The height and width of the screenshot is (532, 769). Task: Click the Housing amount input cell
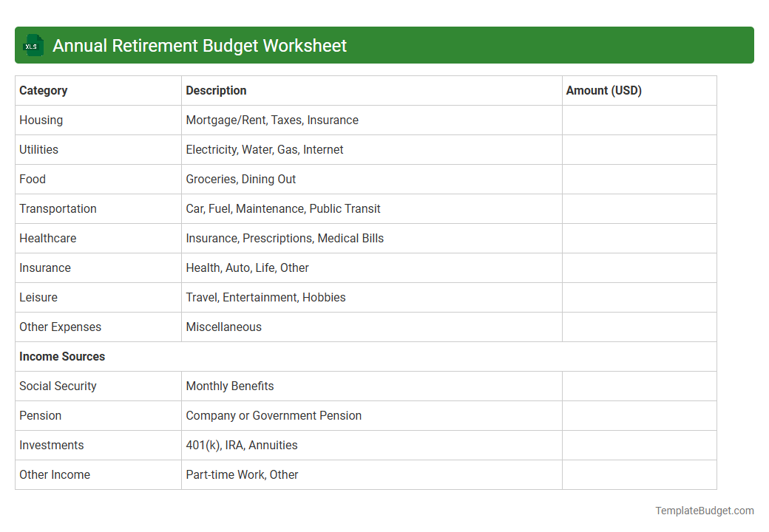pos(639,120)
